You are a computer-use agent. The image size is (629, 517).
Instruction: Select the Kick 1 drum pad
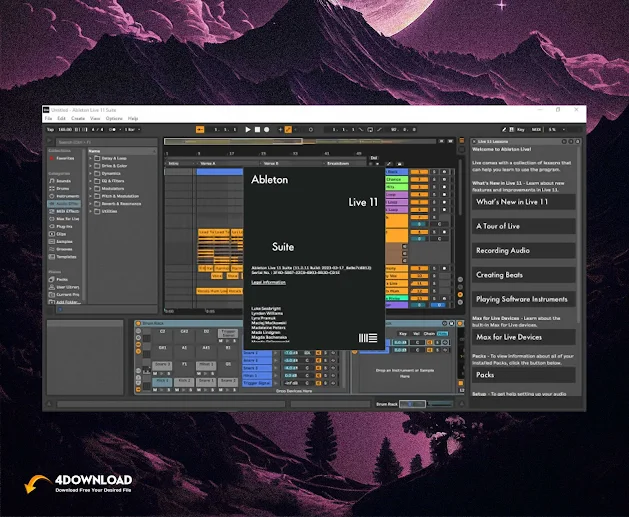coord(162,381)
